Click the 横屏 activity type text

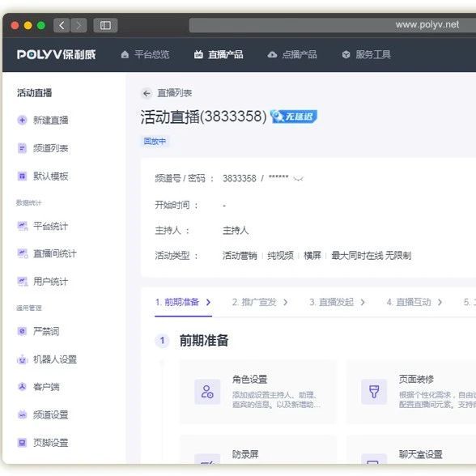coord(312,256)
